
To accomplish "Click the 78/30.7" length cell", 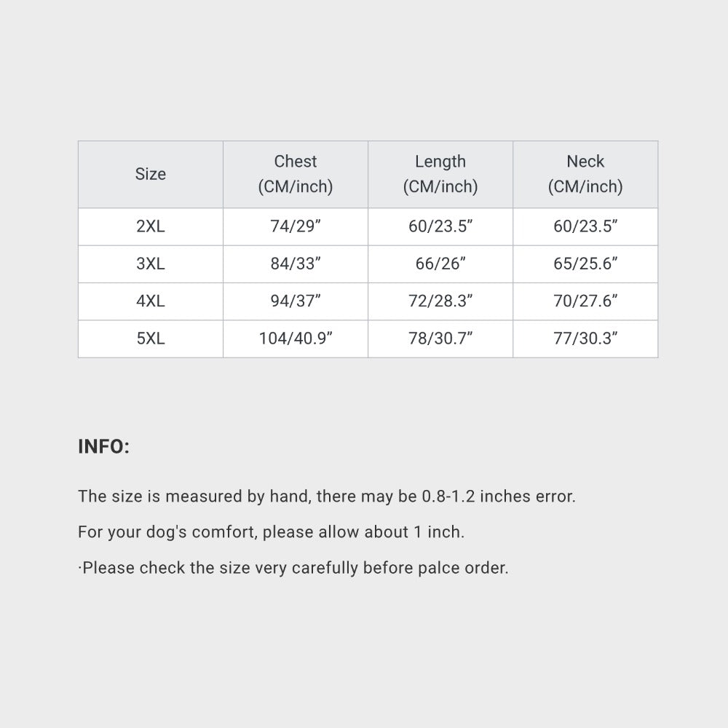I will [x=440, y=339].
